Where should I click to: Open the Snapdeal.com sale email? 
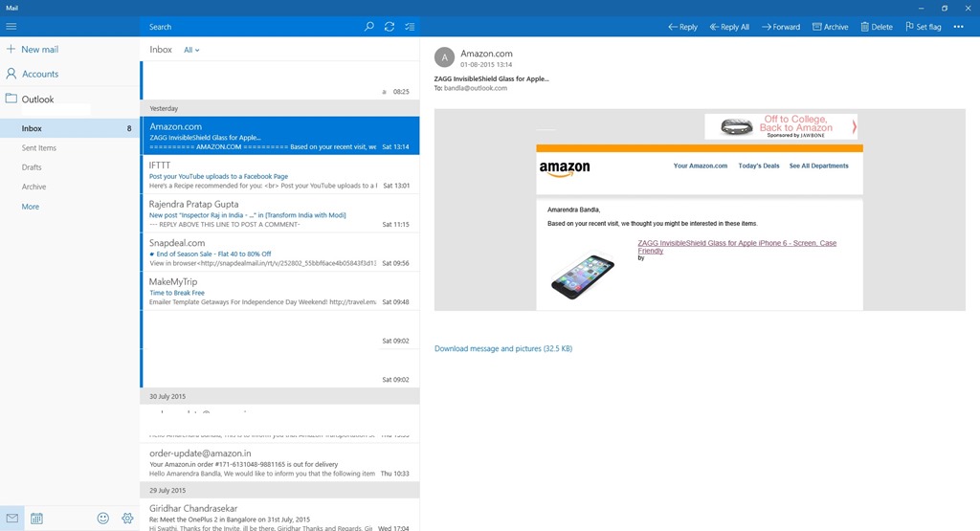pos(280,253)
